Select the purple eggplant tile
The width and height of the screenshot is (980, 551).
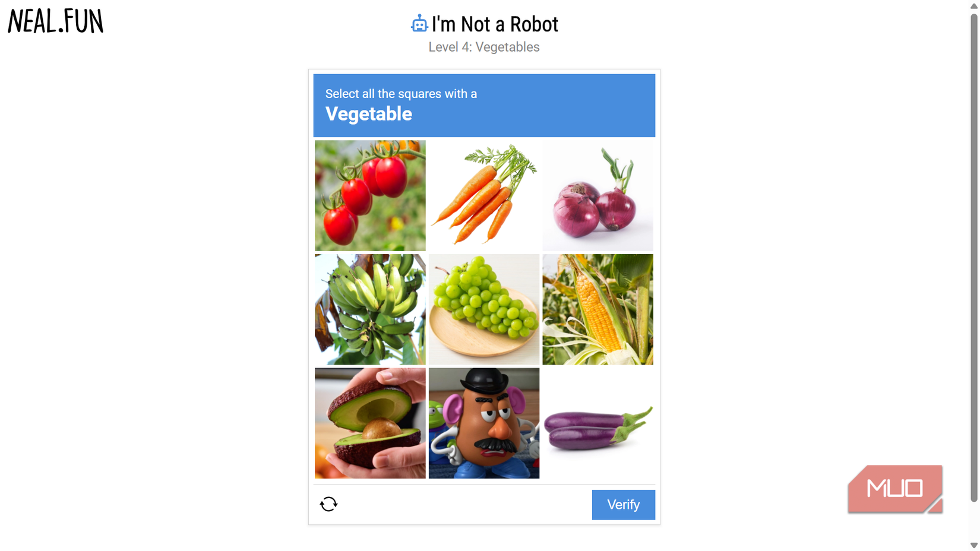tap(598, 423)
